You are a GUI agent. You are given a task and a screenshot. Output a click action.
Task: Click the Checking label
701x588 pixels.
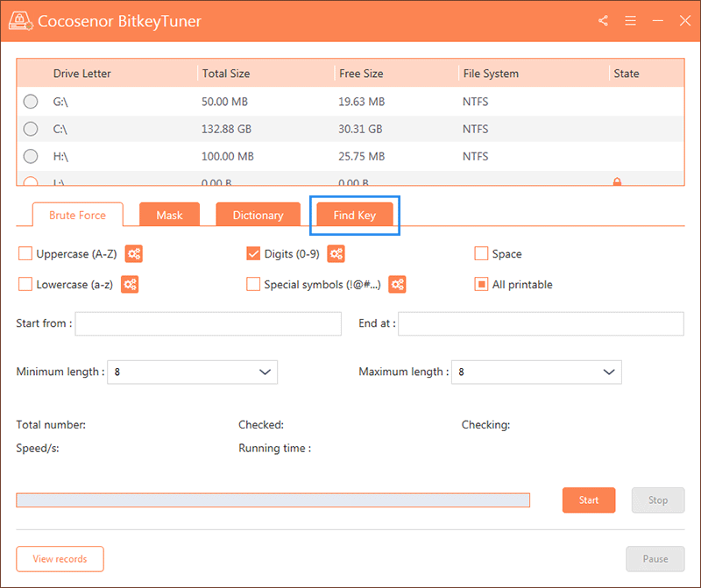[x=485, y=425]
